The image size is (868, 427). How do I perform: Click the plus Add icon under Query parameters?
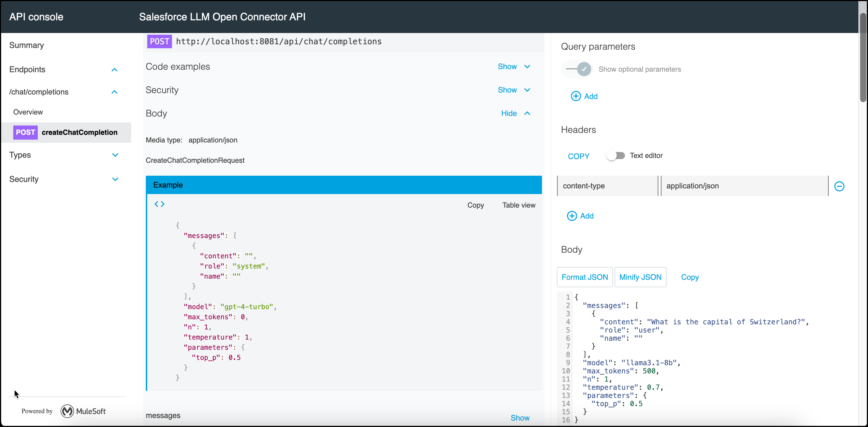576,96
